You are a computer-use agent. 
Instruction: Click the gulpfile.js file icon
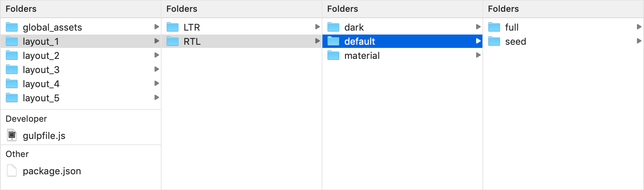click(x=12, y=135)
